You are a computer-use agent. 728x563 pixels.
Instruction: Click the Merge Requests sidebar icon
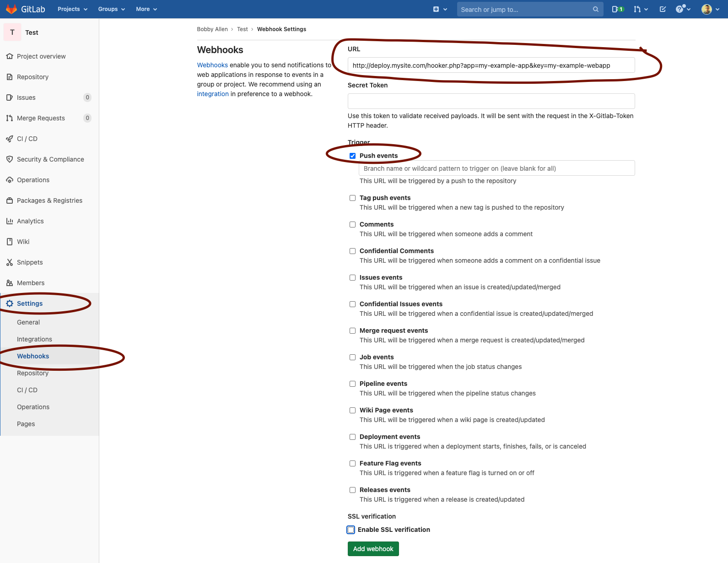click(x=10, y=118)
